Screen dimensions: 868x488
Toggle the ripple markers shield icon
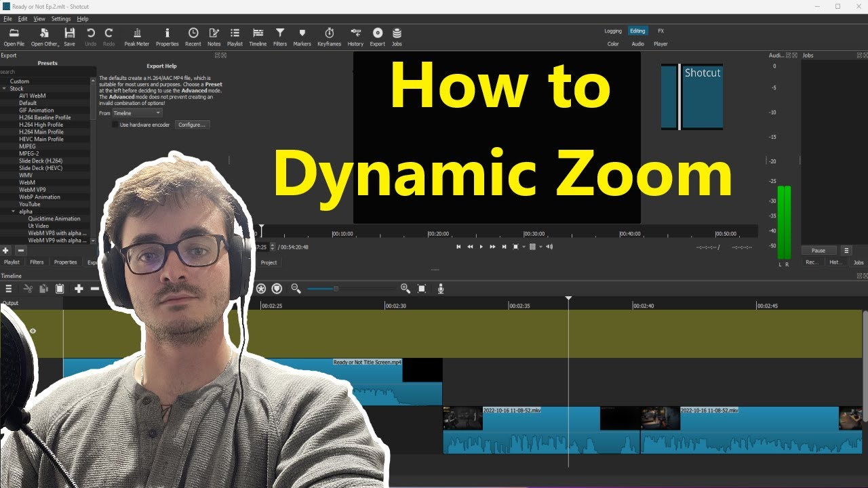click(277, 289)
